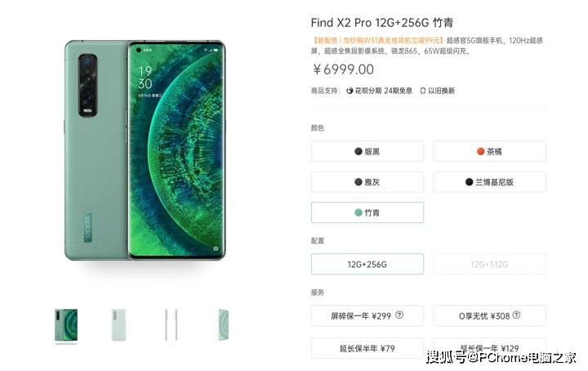Click the help icon beside 屏碎保一年 ¥299
This screenshot has height=371, width=588.
pyautogui.click(x=399, y=315)
